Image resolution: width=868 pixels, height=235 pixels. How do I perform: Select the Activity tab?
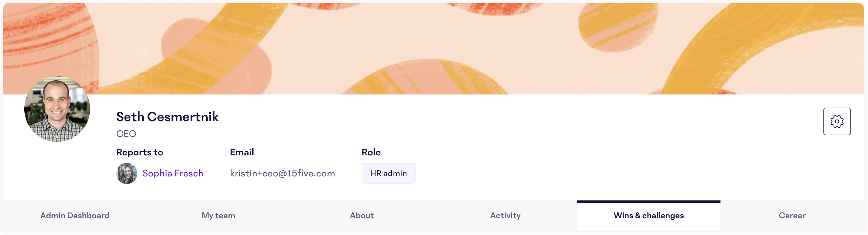point(505,215)
